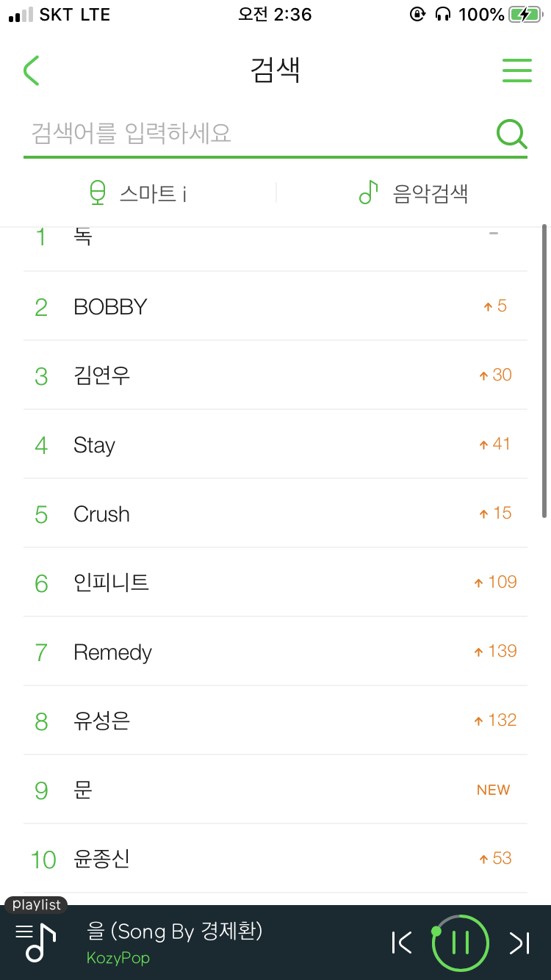Open the hamburger menu

point(516,71)
